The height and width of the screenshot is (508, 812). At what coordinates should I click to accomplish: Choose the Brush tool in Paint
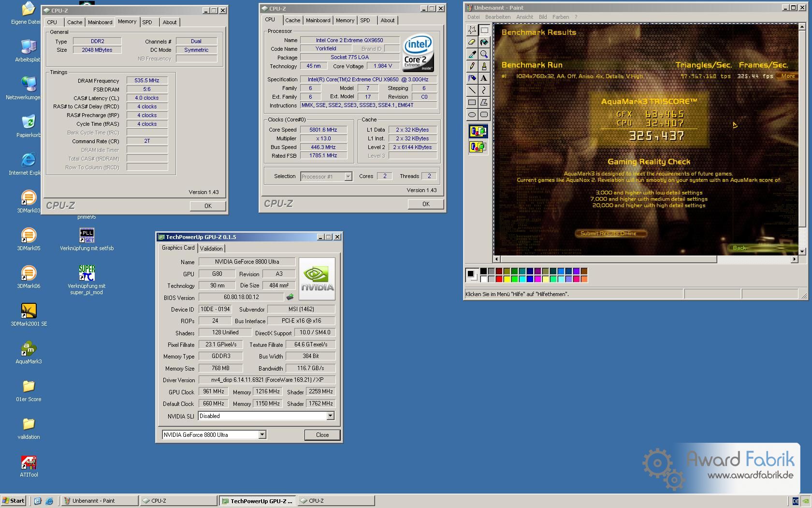click(484, 66)
